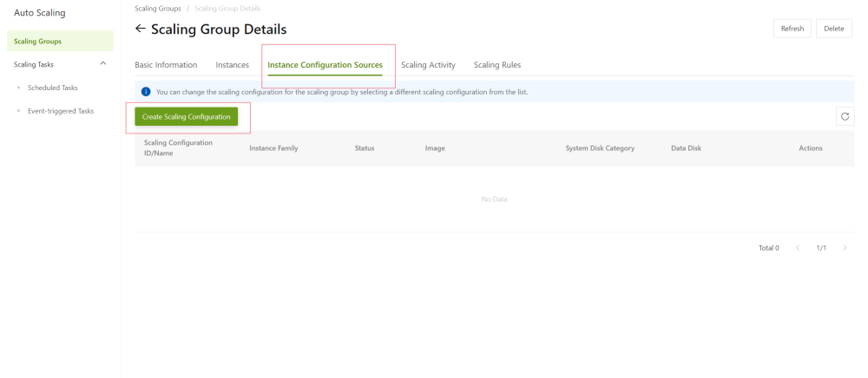
Task: Click the Scaling Groups breadcrumb link
Action: [158, 9]
